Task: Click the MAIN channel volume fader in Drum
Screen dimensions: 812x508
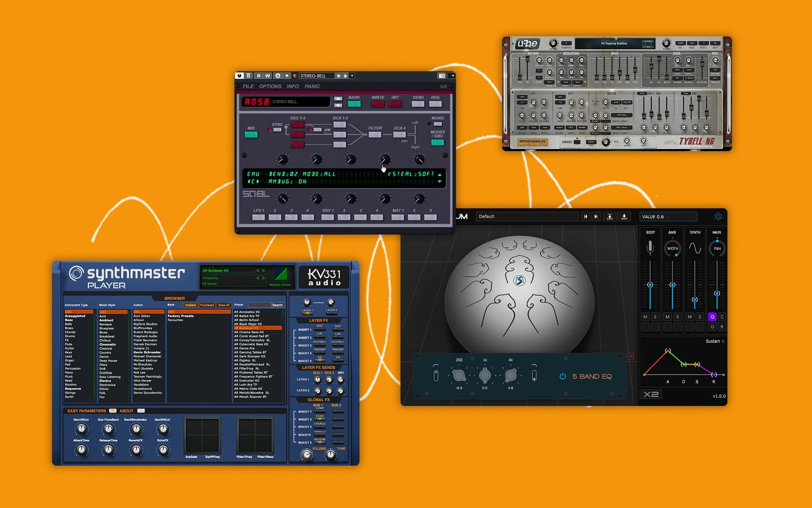Action: pyautogui.click(x=717, y=293)
